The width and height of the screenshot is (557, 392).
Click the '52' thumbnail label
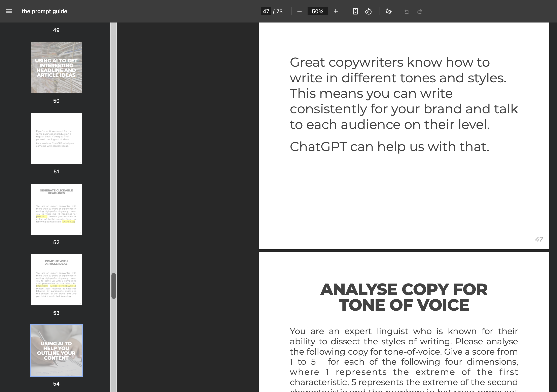coord(56,242)
